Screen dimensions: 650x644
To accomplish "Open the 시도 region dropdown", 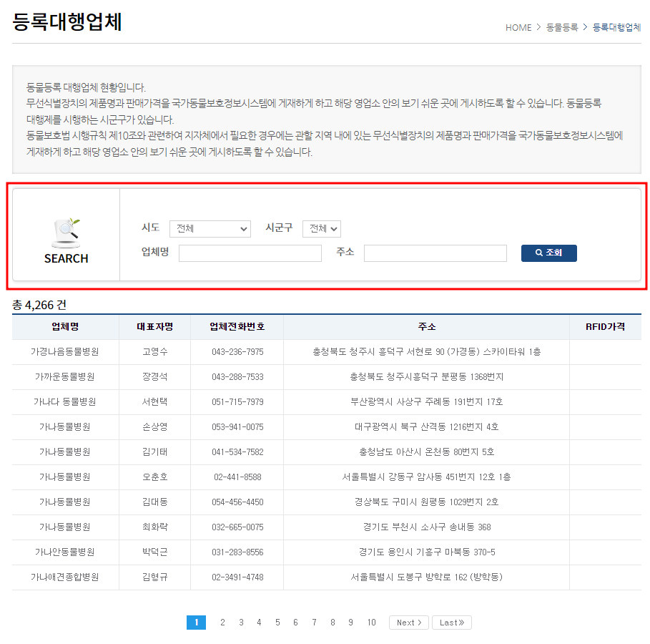I will 210,229.
